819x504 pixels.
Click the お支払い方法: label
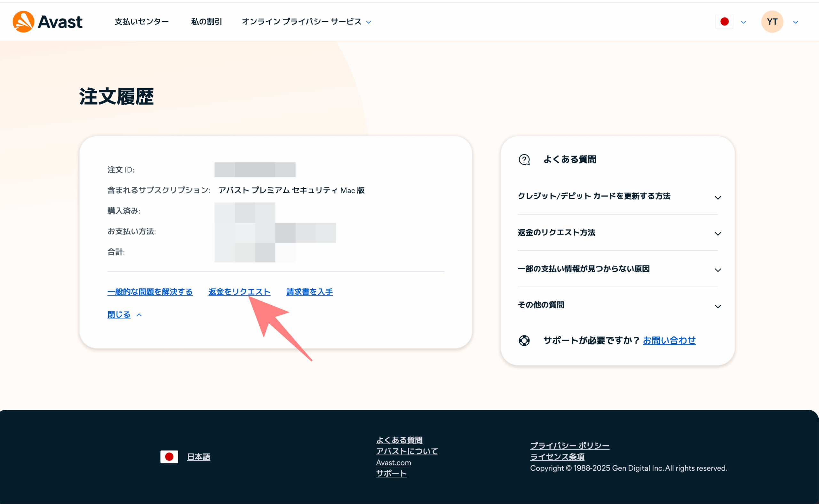coord(132,231)
